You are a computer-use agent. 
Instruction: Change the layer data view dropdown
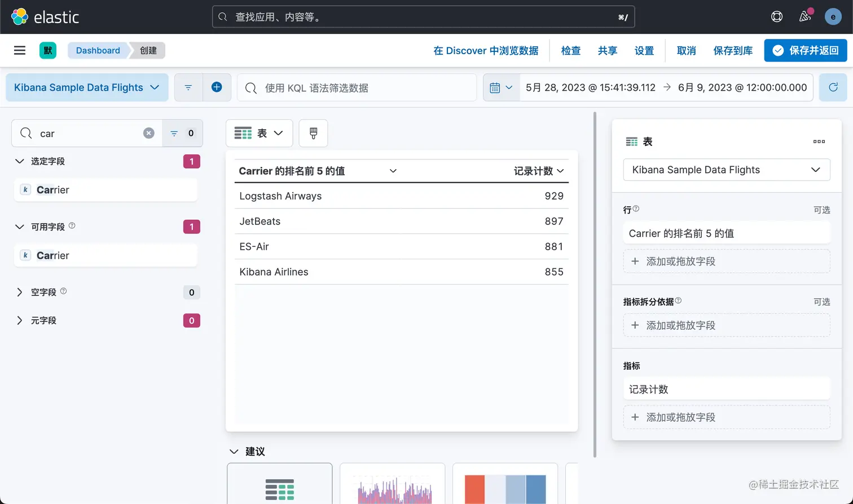[x=727, y=170]
